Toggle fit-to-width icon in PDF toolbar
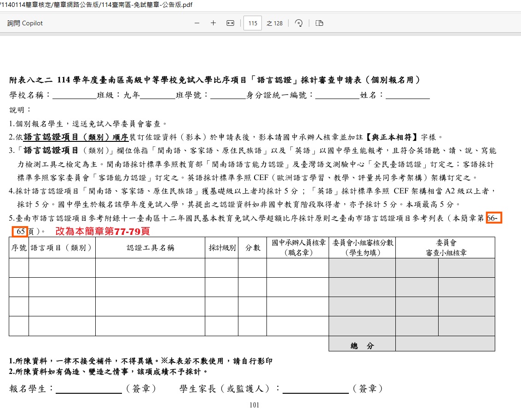521x420 pixels. click(x=230, y=23)
